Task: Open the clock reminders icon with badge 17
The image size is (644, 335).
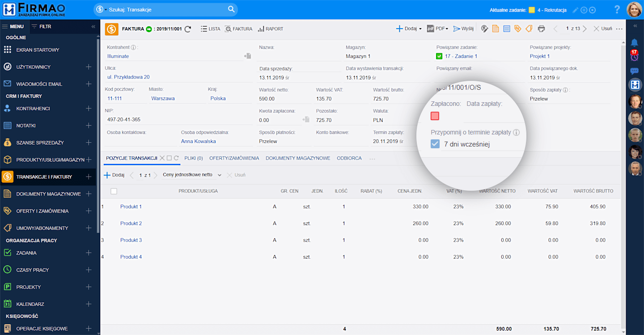Action: tap(634, 56)
